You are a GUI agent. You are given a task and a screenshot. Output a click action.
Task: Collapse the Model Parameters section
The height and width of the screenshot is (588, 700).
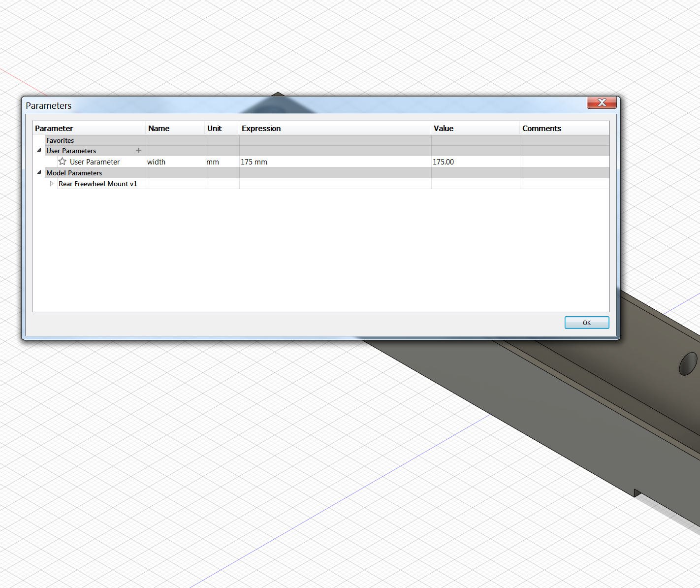coord(39,172)
